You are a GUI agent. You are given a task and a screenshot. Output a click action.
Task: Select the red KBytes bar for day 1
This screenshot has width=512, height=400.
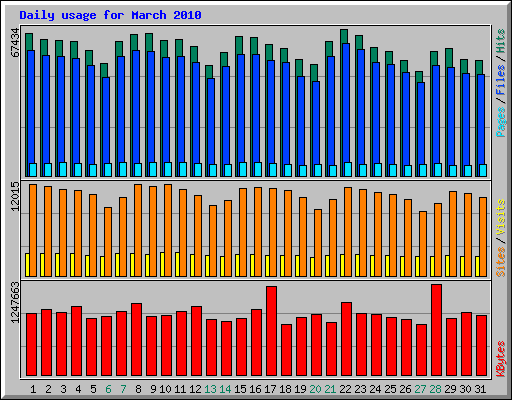(x=31, y=345)
